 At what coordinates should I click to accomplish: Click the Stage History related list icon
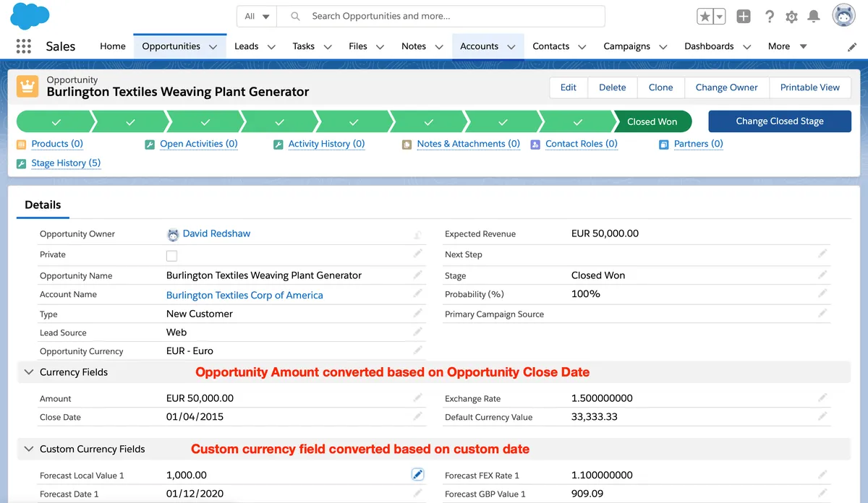click(x=21, y=164)
